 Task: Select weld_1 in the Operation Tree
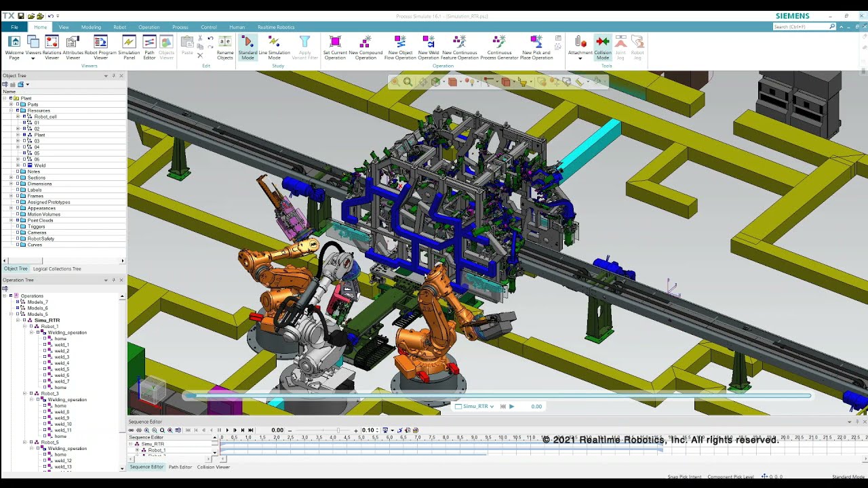(x=62, y=345)
